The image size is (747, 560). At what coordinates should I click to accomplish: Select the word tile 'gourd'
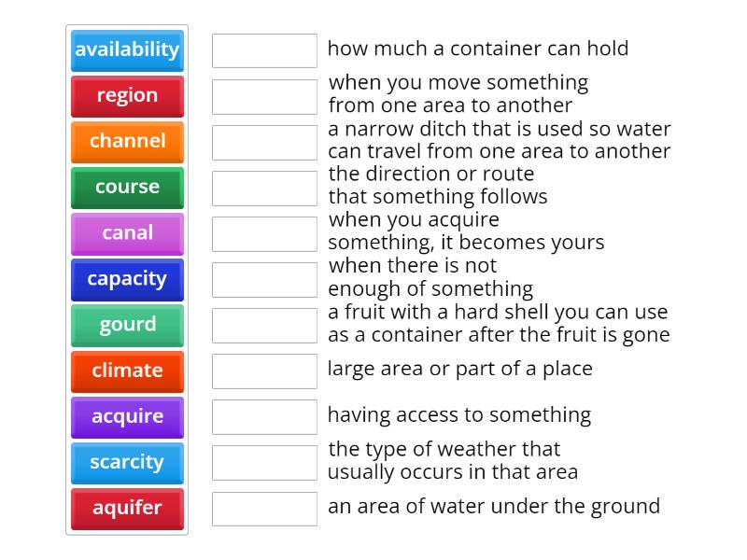click(x=127, y=325)
